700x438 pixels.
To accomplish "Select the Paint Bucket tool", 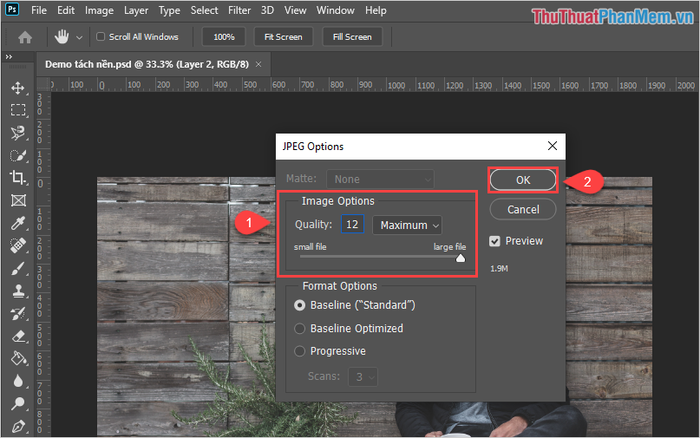I will coord(18,359).
